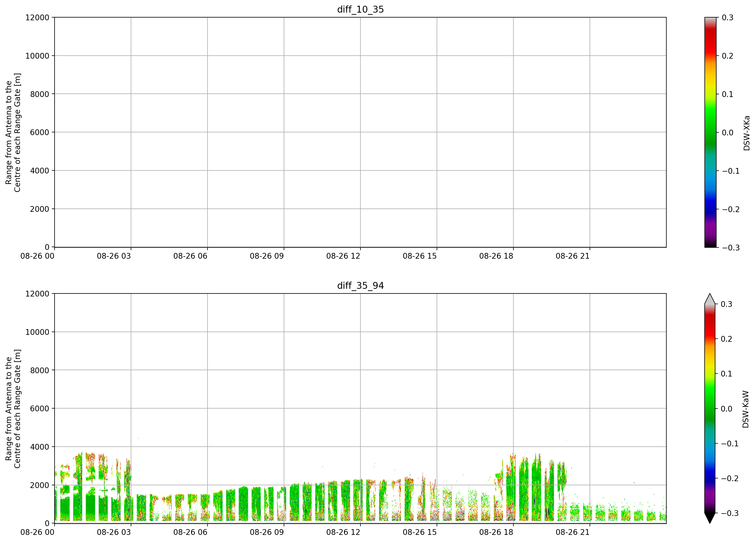This screenshot has height=542, width=756.
Task: Select the DSW-XKa colorbar label
Action: tap(746, 133)
